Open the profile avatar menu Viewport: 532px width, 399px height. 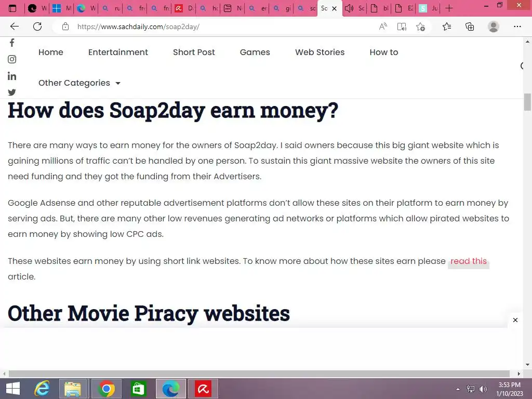pyautogui.click(x=494, y=26)
